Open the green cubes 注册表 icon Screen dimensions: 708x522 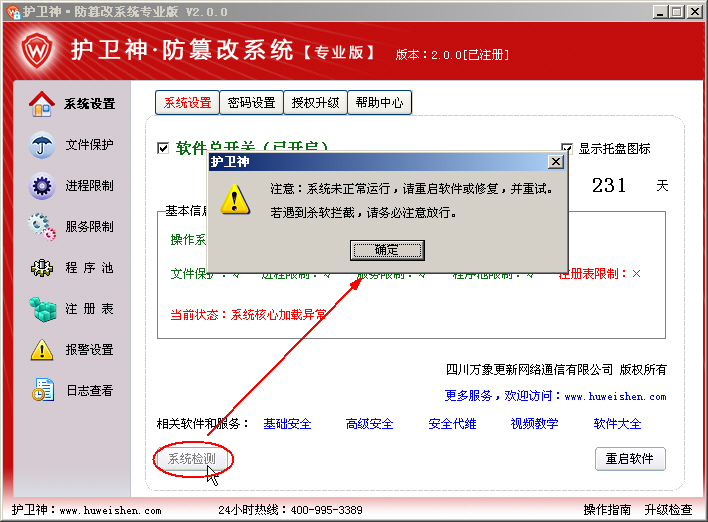(42, 309)
